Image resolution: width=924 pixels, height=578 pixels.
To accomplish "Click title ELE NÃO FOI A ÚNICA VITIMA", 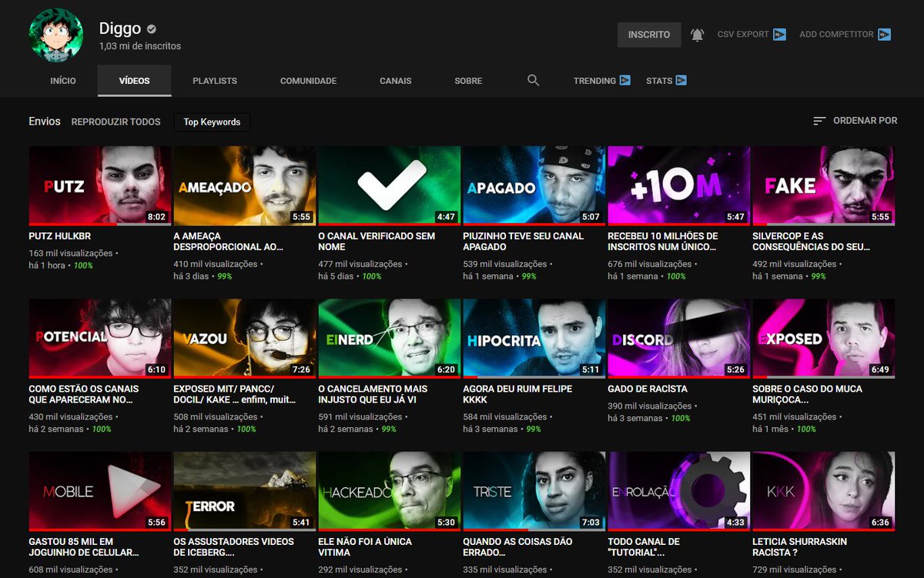I will click(365, 547).
